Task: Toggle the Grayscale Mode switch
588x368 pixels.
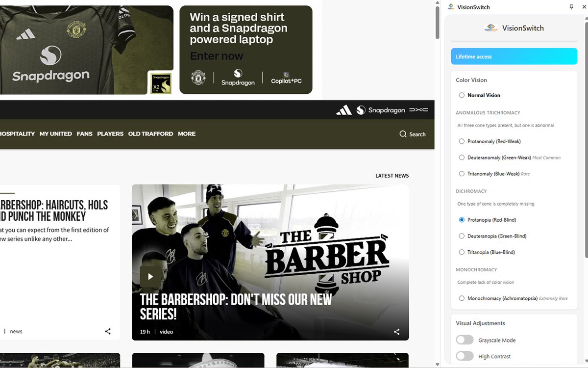Action: (x=465, y=340)
